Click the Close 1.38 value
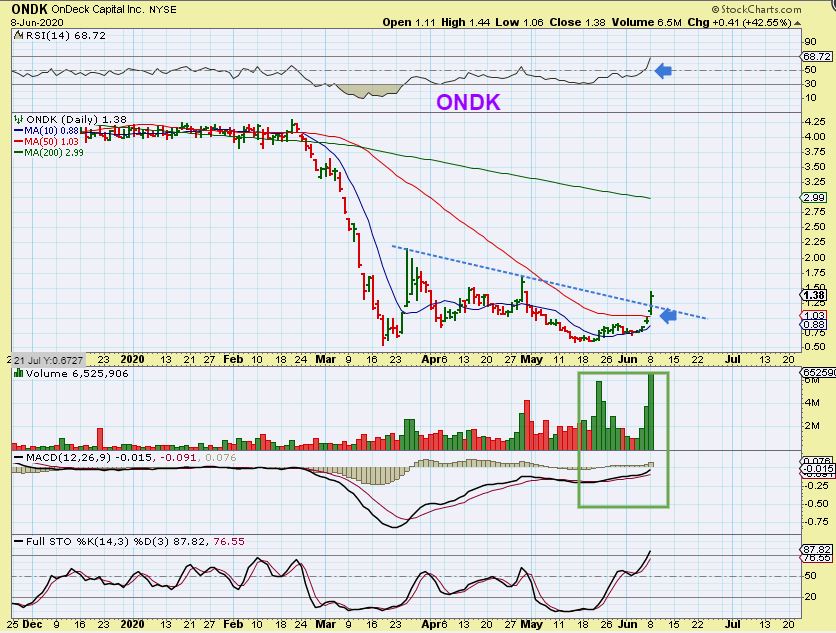836x633 pixels. pyautogui.click(x=577, y=22)
